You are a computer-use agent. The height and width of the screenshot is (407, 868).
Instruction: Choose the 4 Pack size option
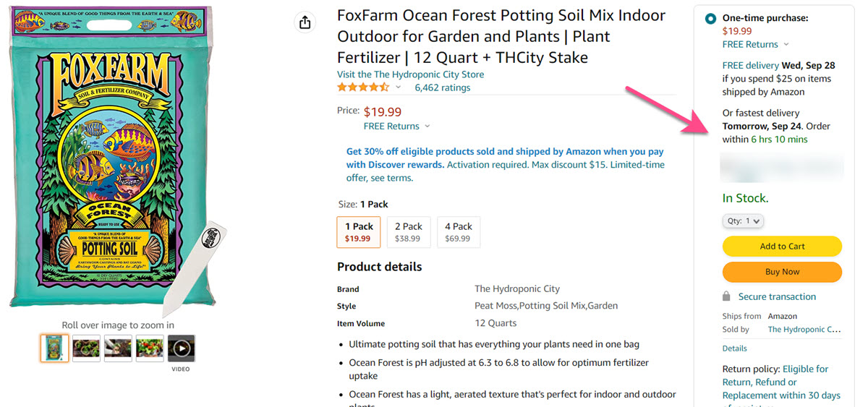coord(459,232)
